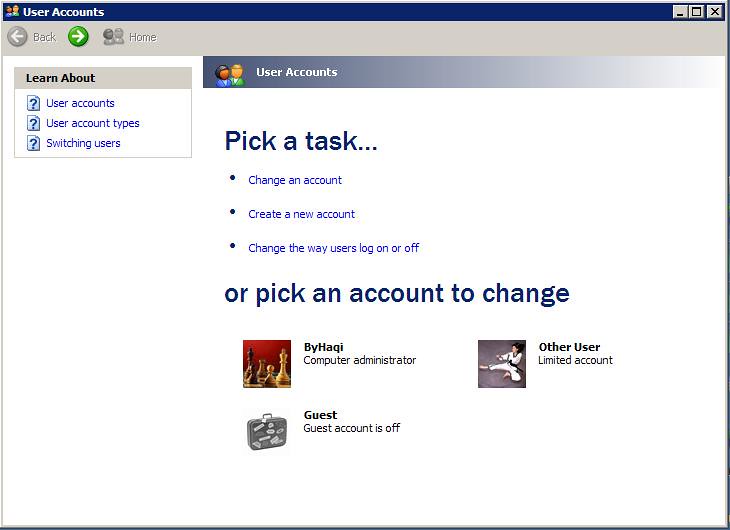The width and height of the screenshot is (730, 530).
Task: Click the help icon beside User account types
Action: pyautogui.click(x=33, y=123)
